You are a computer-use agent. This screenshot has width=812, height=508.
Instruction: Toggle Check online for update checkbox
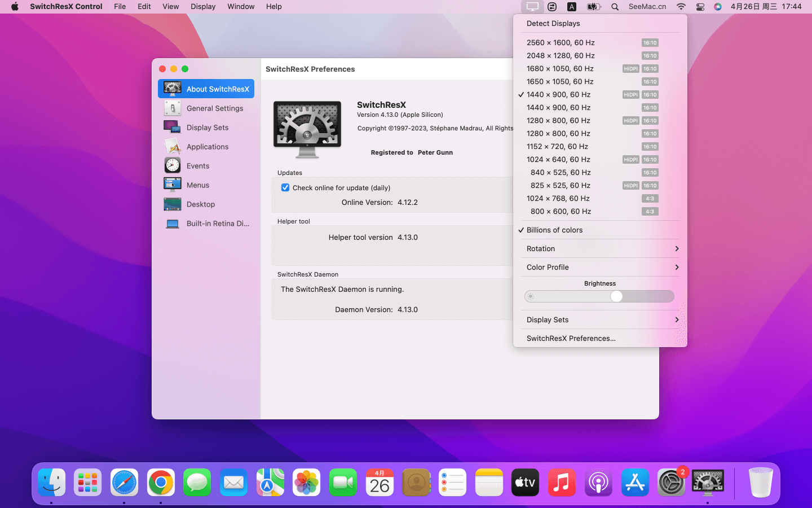coord(285,187)
